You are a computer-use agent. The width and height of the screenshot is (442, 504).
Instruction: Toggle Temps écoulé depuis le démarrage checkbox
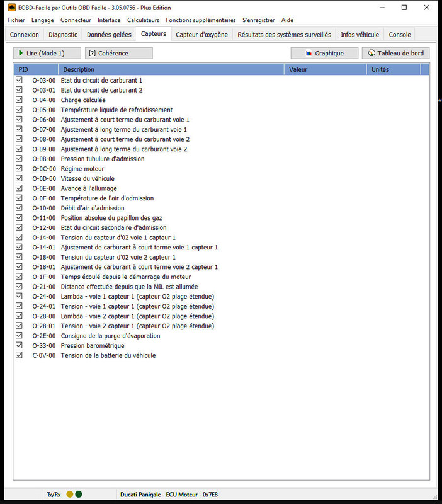19,277
